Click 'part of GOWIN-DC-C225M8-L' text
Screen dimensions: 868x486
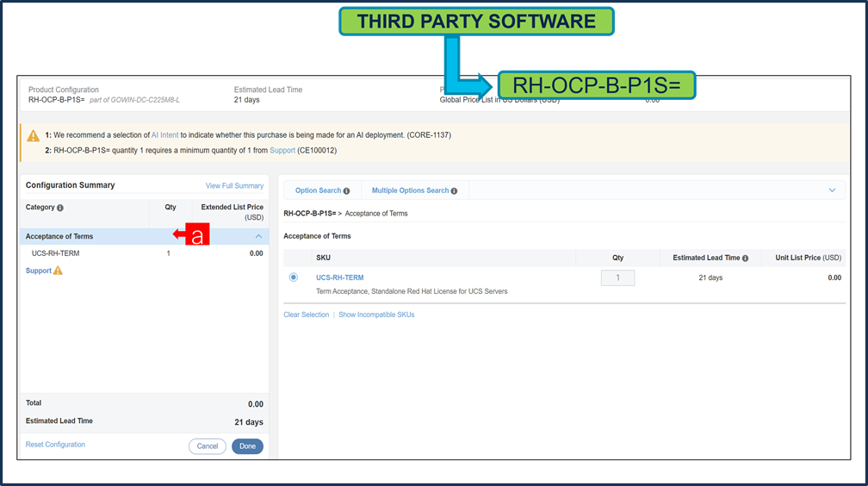(134, 100)
